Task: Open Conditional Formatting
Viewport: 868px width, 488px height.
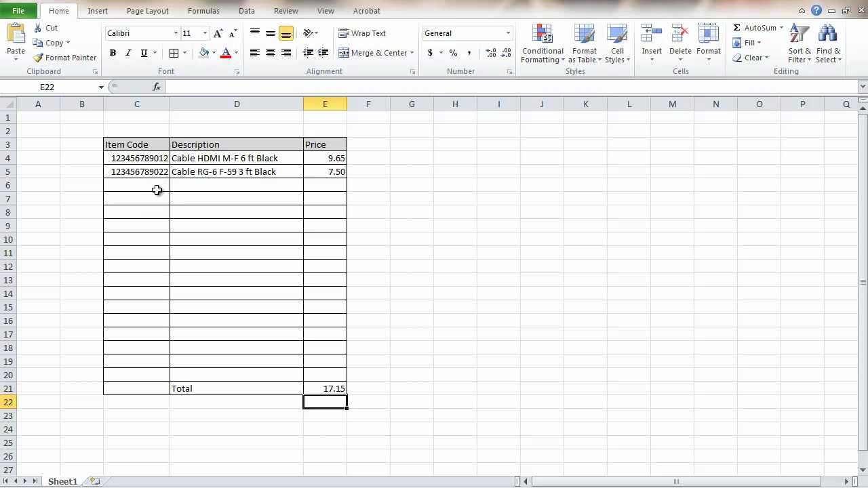Action: pyautogui.click(x=542, y=44)
